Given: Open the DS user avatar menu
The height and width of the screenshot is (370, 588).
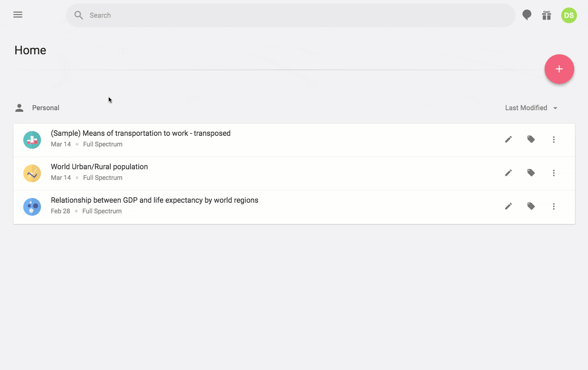Looking at the screenshot, I should point(569,15).
